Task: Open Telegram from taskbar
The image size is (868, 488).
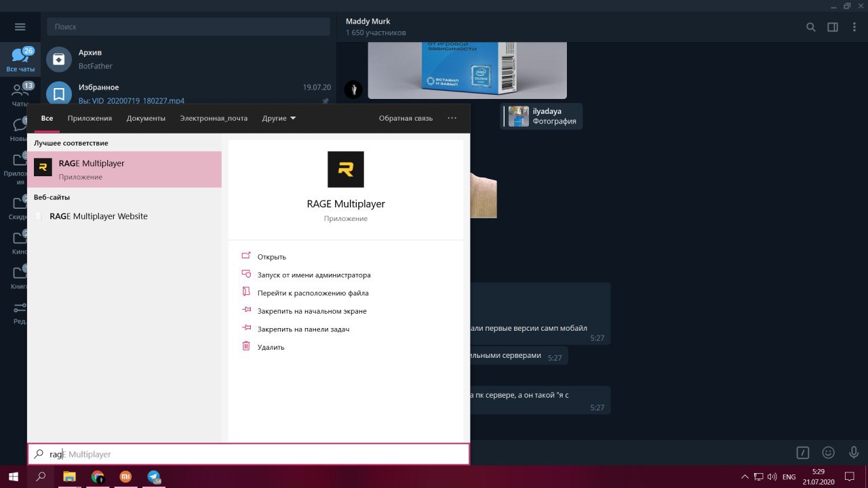Action: (x=155, y=476)
